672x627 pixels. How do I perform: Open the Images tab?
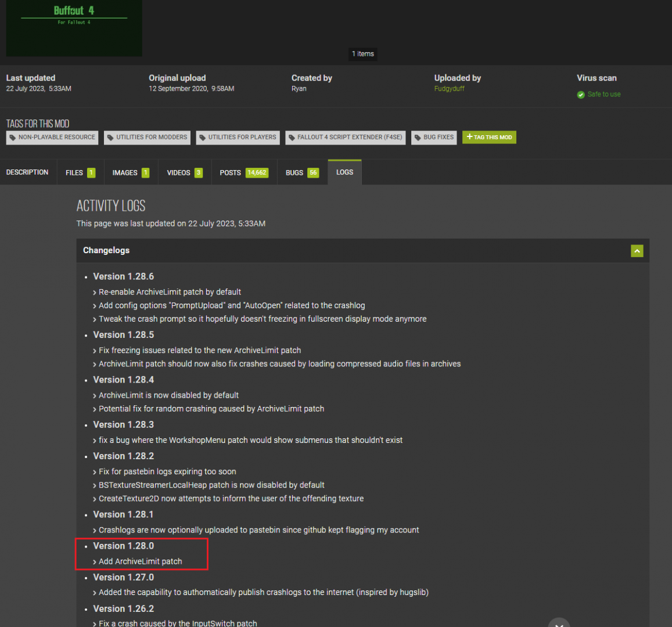pyautogui.click(x=131, y=173)
